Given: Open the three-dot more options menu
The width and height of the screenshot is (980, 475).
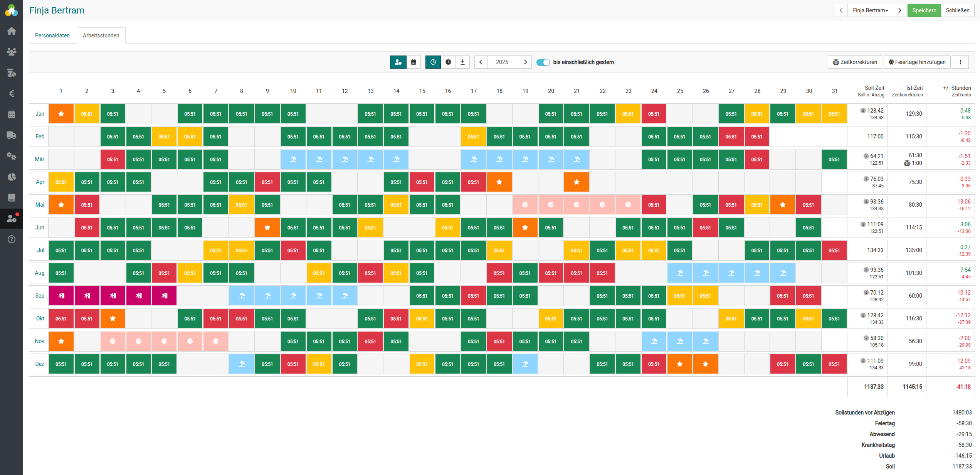Looking at the screenshot, I should pos(960,62).
